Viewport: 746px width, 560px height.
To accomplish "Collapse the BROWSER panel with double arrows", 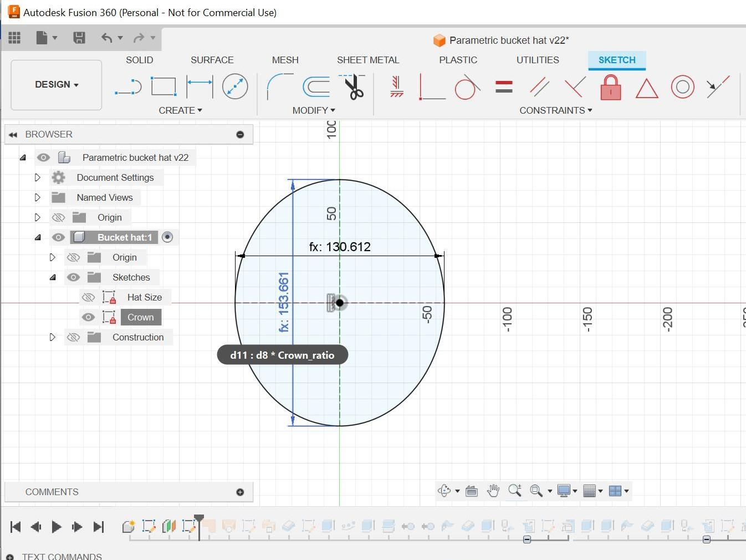I will (x=13, y=135).
